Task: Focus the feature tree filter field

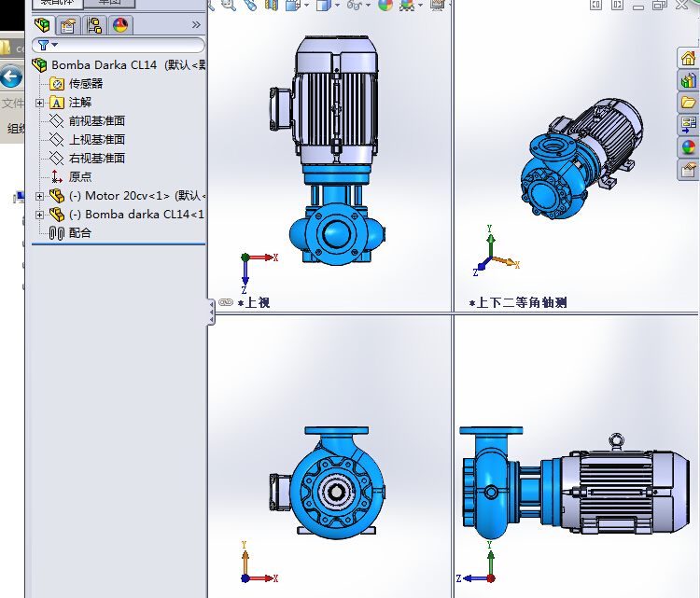Action: click(119, 45)
